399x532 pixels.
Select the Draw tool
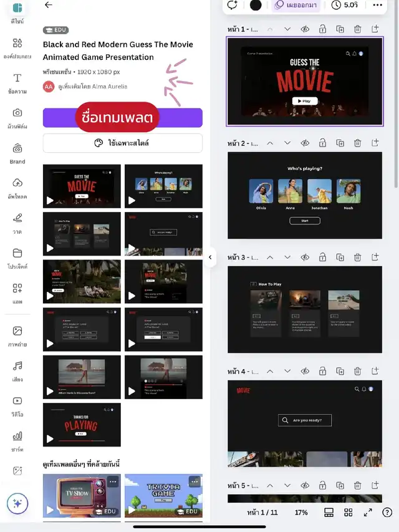(17, 222)
